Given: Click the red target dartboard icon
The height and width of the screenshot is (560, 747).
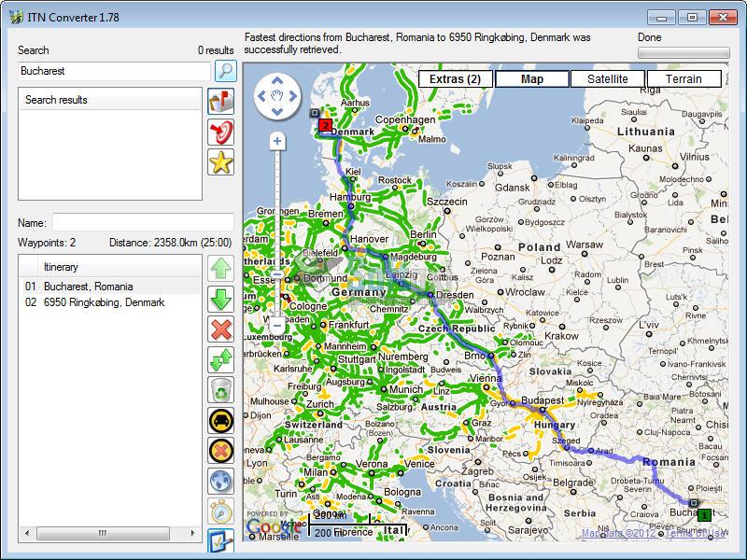Looking at the screenshot, I should [221, 132].
